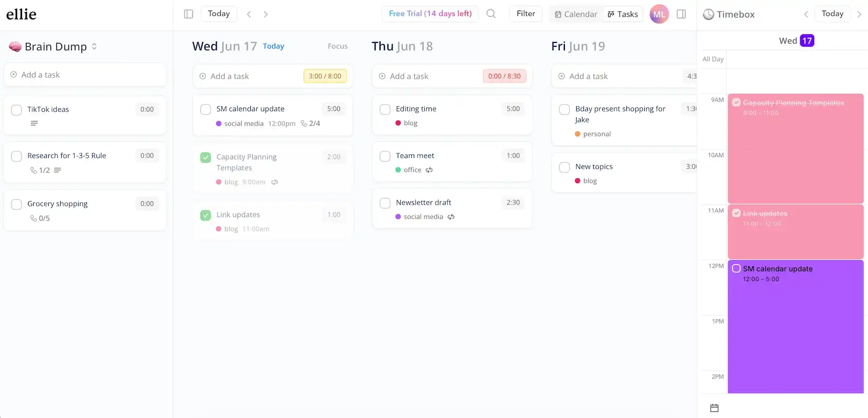This screenshot has height=418, width=868.
Task: Check off Newsletter draft task
Action: coord(385,203)
